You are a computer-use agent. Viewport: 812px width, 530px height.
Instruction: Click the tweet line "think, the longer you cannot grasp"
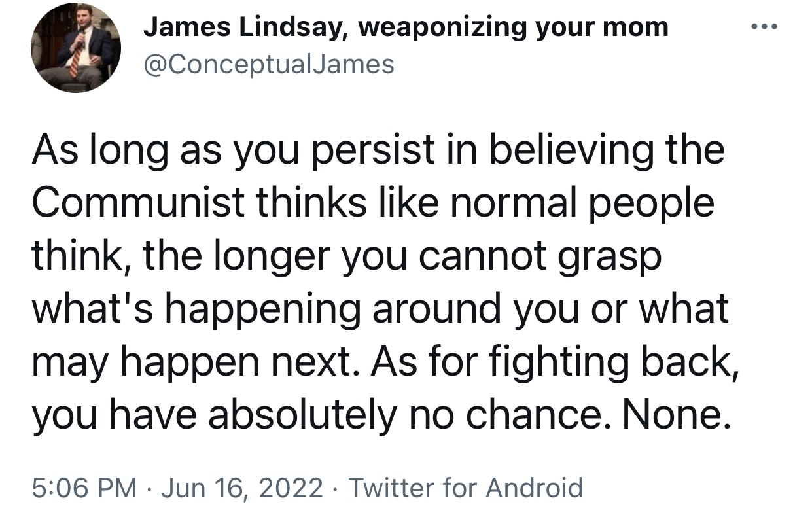[x=347, y=257]
